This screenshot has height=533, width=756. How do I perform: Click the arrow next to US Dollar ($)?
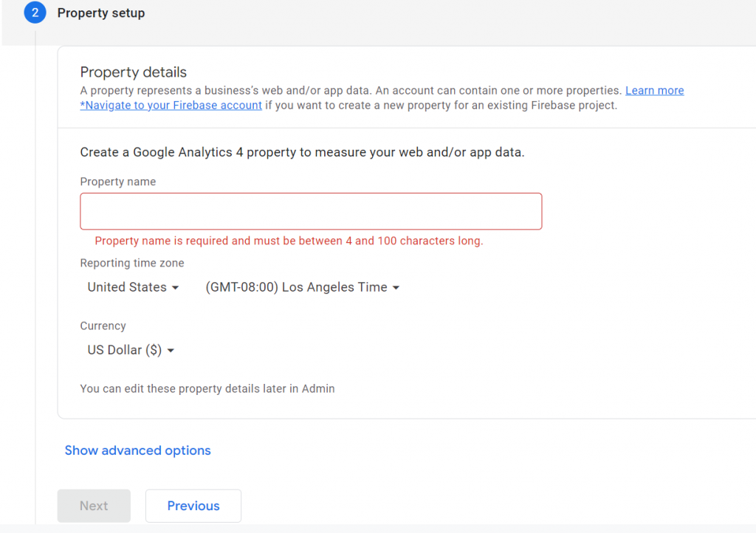[171, 351]
